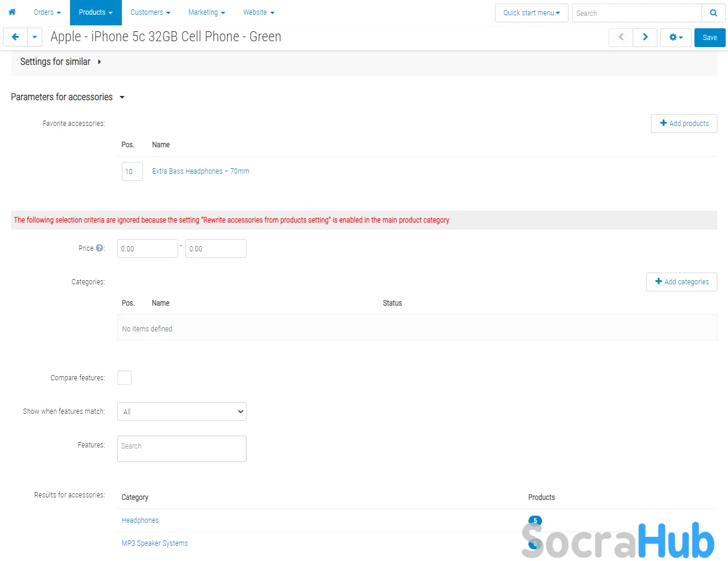This screenshot has height=561, width=728.
Task: Click the Features search box
Action: click(x=182, y=449)
